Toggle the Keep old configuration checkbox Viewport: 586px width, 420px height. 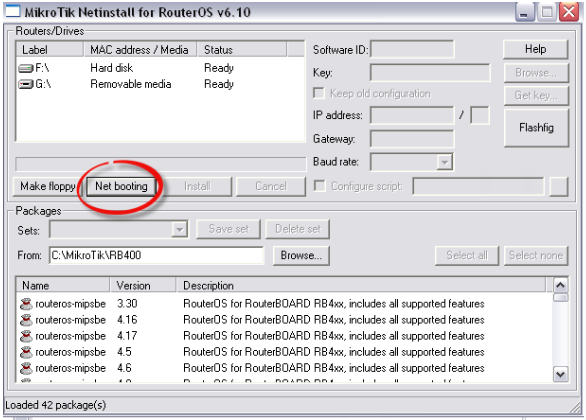319,93
